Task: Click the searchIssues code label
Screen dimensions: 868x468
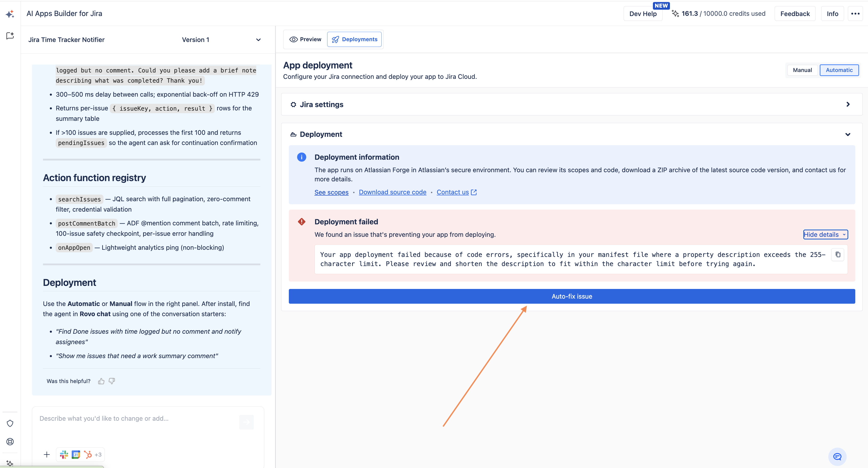Action: [x=80, y=199]
